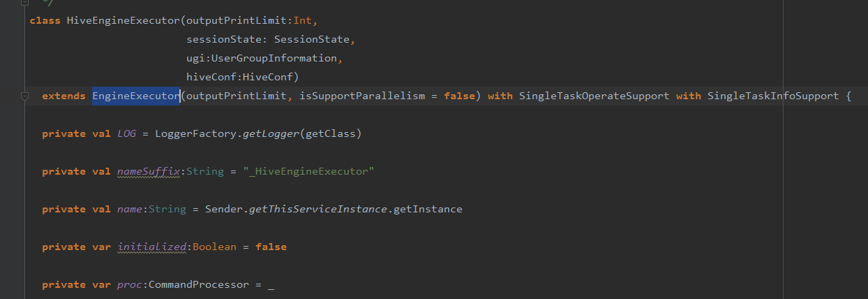Click the underlined initialized variable
This screenshot has width=868, height=299.
(x=153, y=247)
